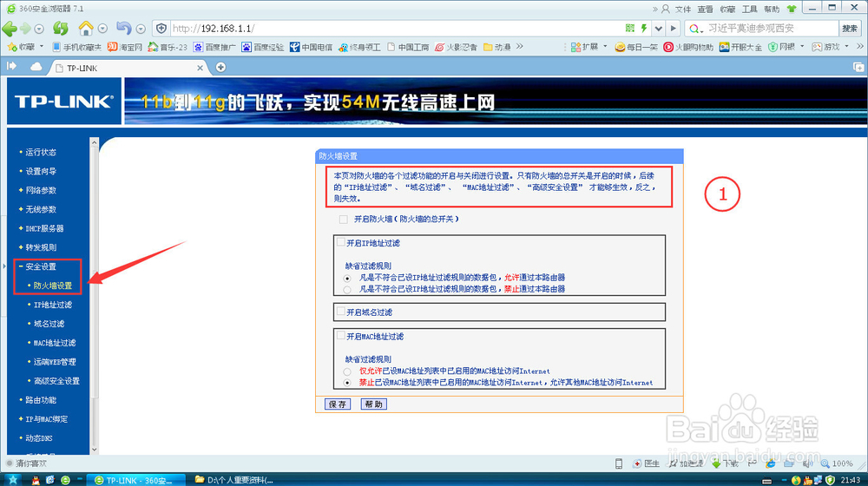Image resolution: width=868 pixels, height=486 pixels.
Task: Open the dropdown next to the home icon
Action: click(x=102, y=29)
